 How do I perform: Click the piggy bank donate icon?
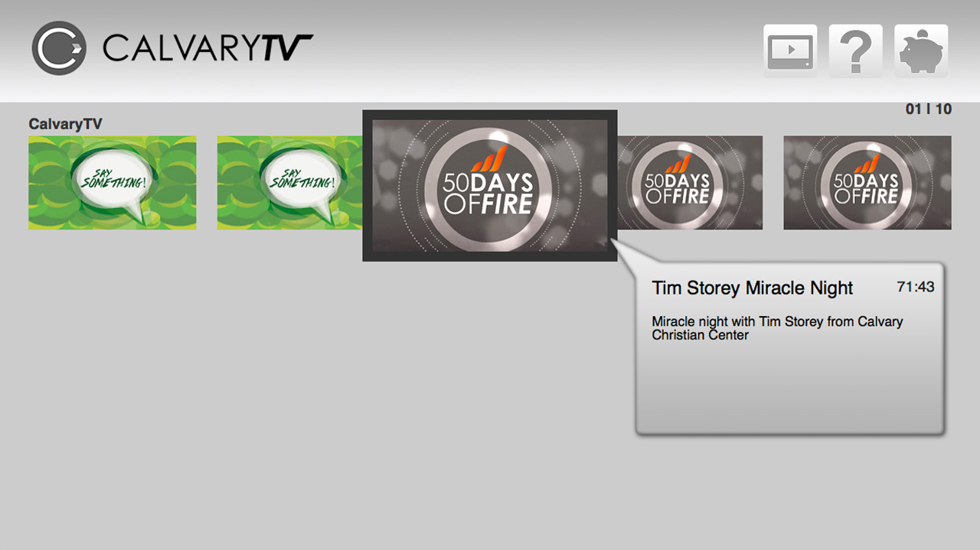[921, 50]
